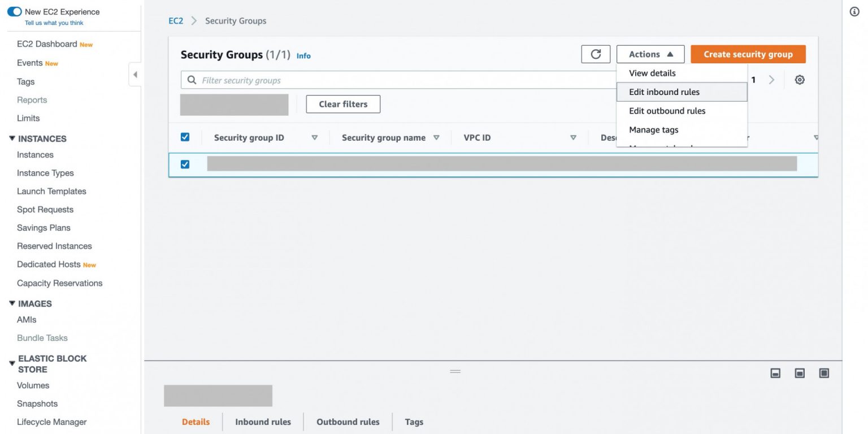The image size is (868, 434).
Task: Select page number 1
Action: [x=753, y=80]
